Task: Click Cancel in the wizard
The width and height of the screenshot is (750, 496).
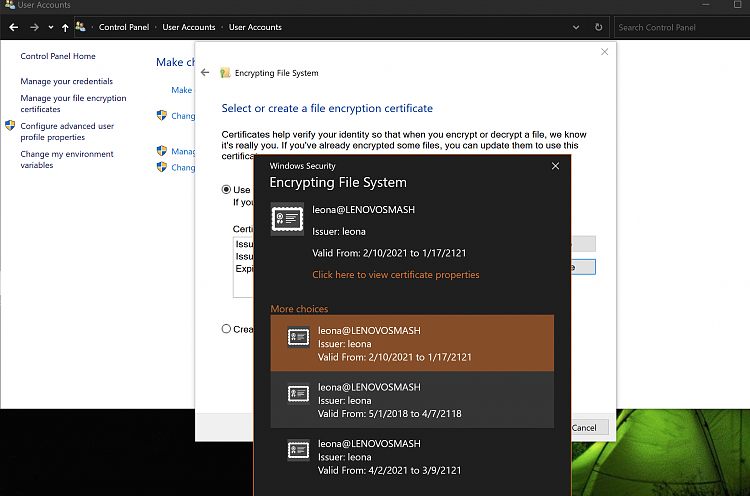Action: [x=584, y=427]
